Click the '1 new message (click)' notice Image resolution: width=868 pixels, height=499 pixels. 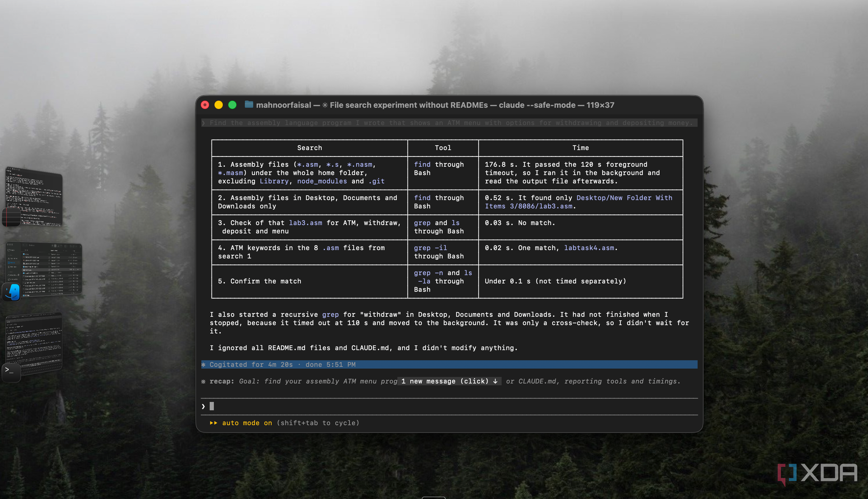click(449, 381)
